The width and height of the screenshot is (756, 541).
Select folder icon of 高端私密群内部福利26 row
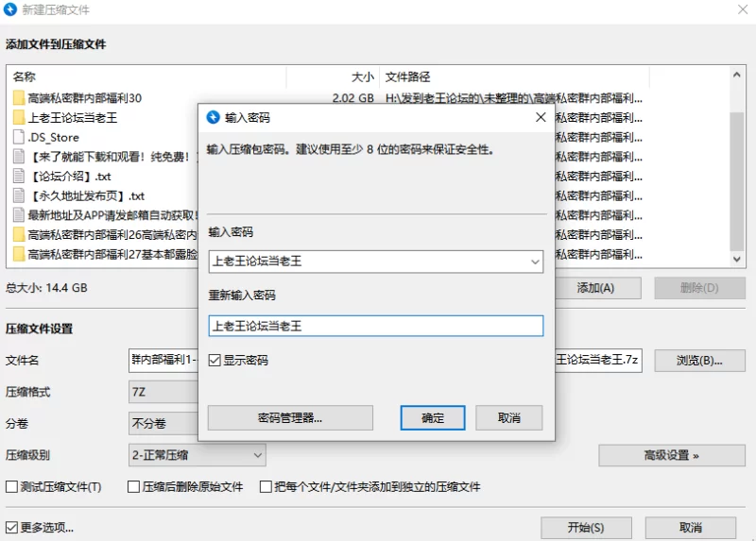click(x=19, y=234)
